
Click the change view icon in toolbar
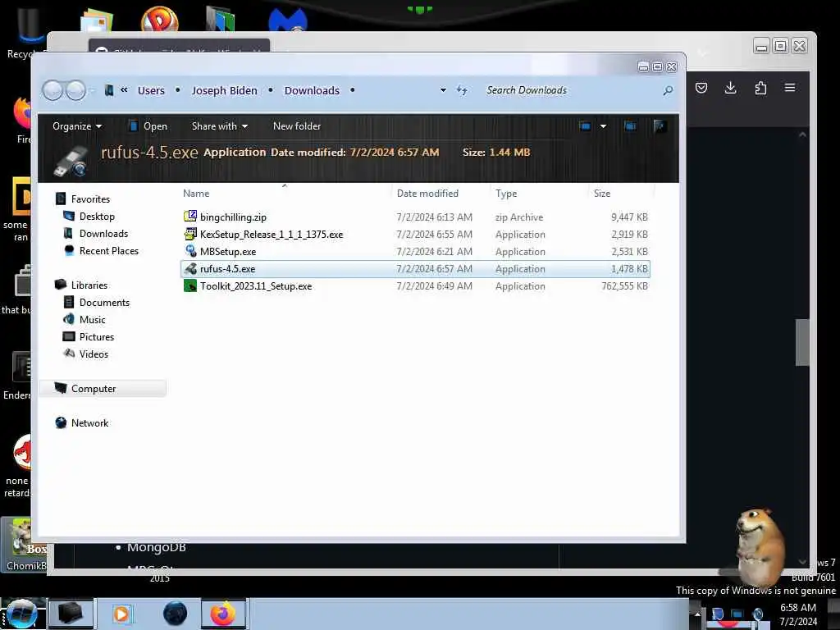[585, 126]
